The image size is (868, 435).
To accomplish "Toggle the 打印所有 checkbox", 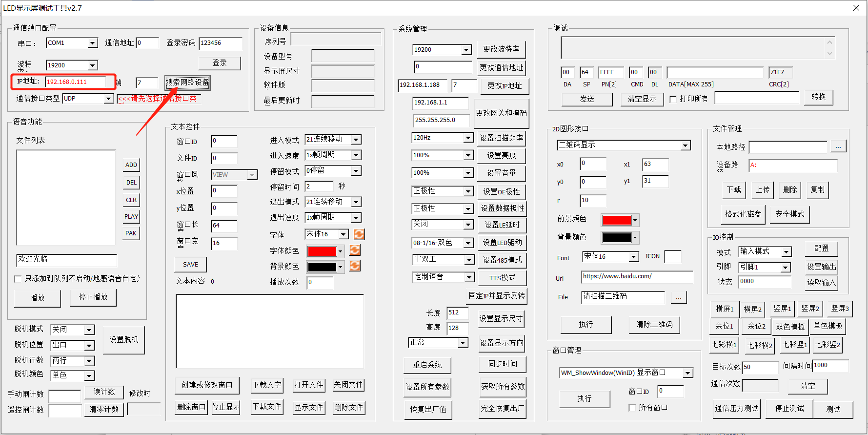I will pos(673,99).
